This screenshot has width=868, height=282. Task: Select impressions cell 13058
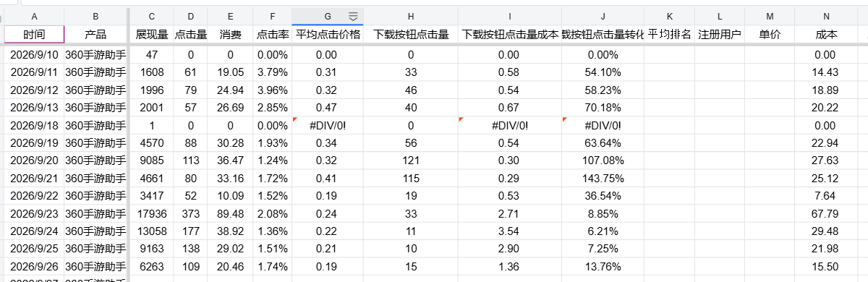coord(151,231)
